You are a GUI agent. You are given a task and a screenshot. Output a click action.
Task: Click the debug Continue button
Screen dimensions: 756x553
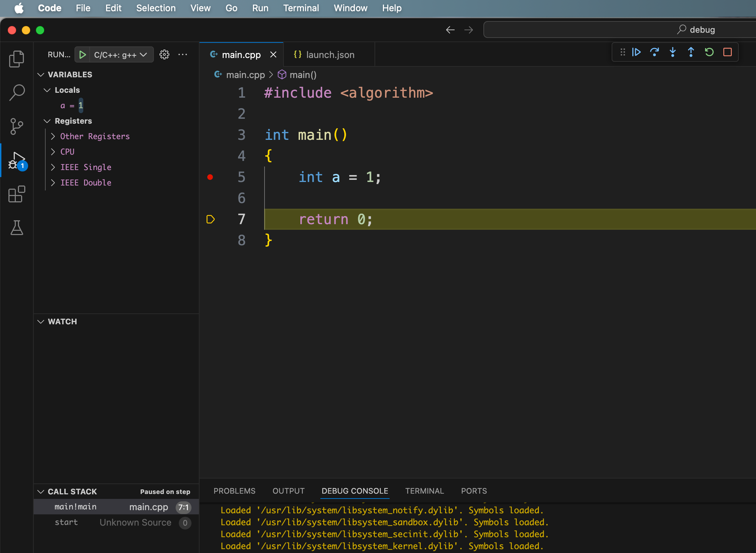pyautogui.click(x=636, y=52)
